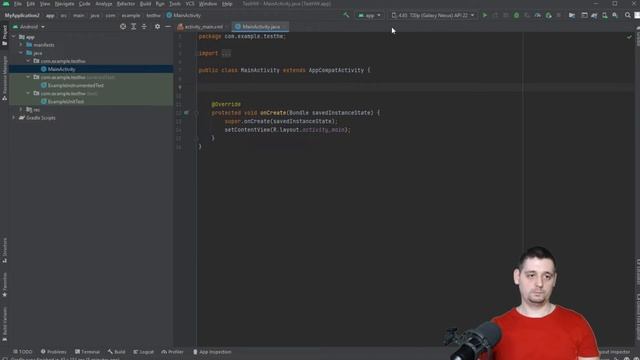Open the Build tool window at bottom
Viewport: 640px width, 360px height.
point(117,352)
